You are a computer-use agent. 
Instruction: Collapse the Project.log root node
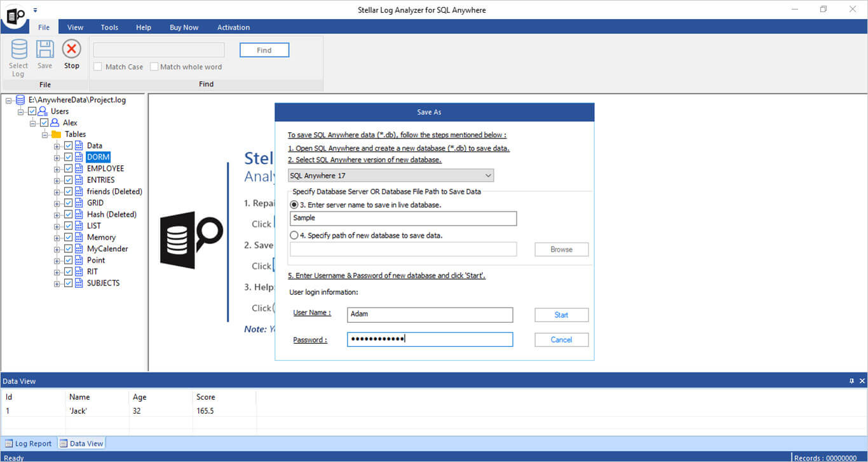point(9,100)
